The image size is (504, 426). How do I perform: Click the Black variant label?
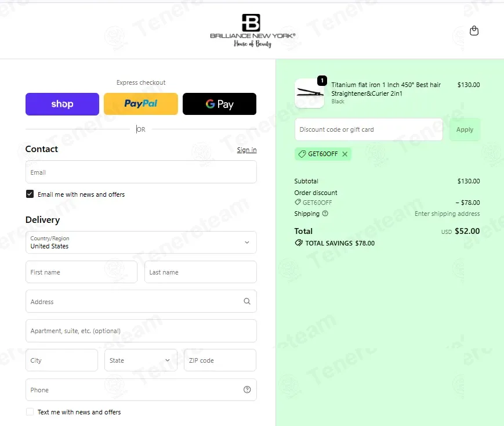(338, 102)
